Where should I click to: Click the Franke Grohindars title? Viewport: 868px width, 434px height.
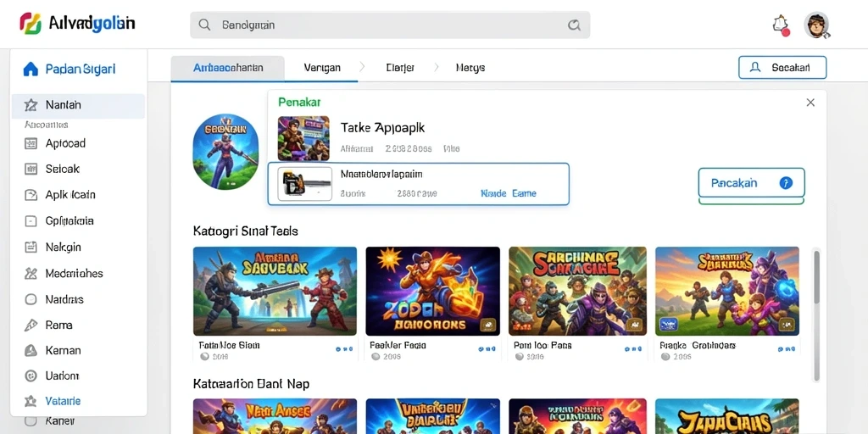tap(698, 345)
